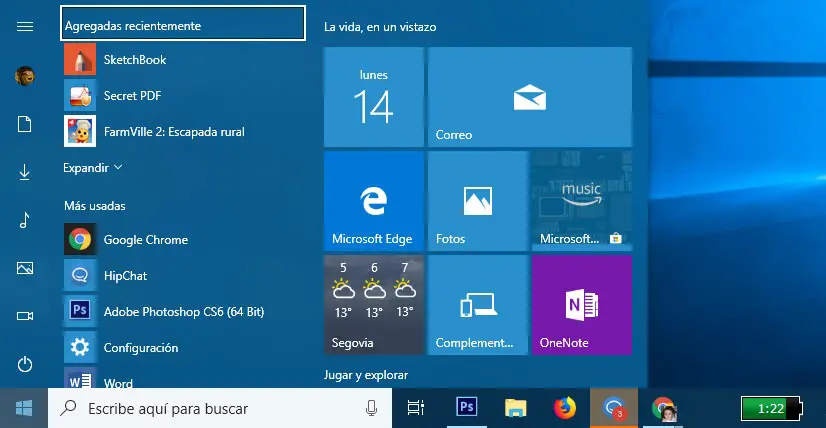
Task: Open the Microsoft Edge tile
Action: tap(373, 201)
